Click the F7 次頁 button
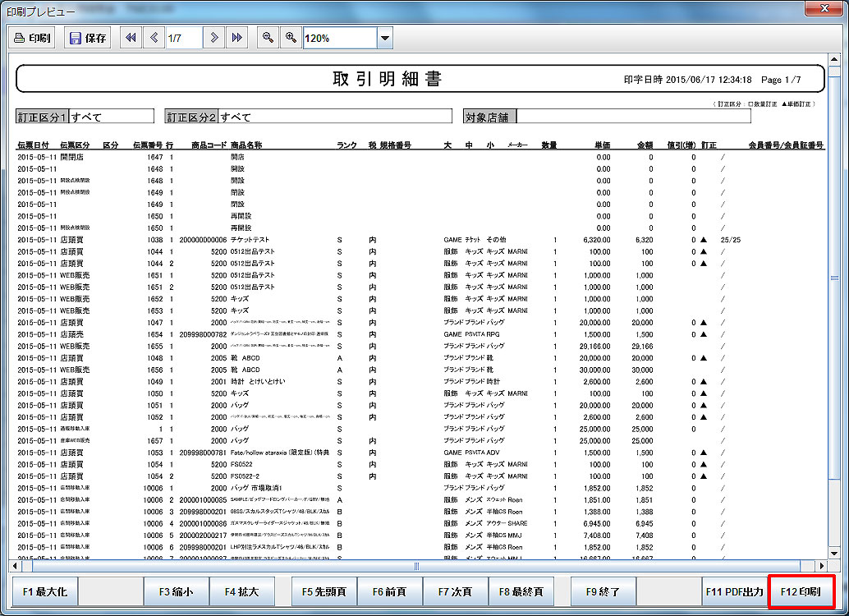The image size is (849, 616). 455,591
